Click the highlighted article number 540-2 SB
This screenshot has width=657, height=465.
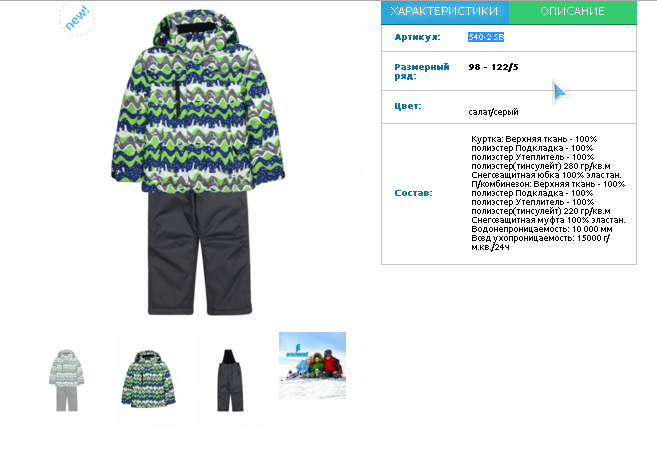[486, 37]
